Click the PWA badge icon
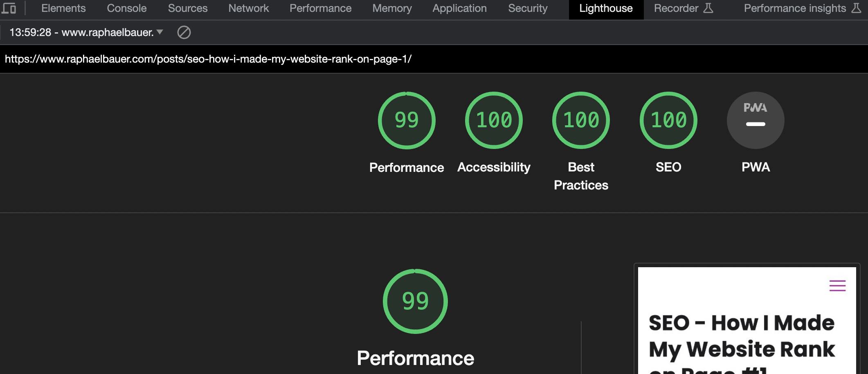Image resolution: width=868 pixels, height=374 pixels. pyautogui.click(x=755, y=120)
